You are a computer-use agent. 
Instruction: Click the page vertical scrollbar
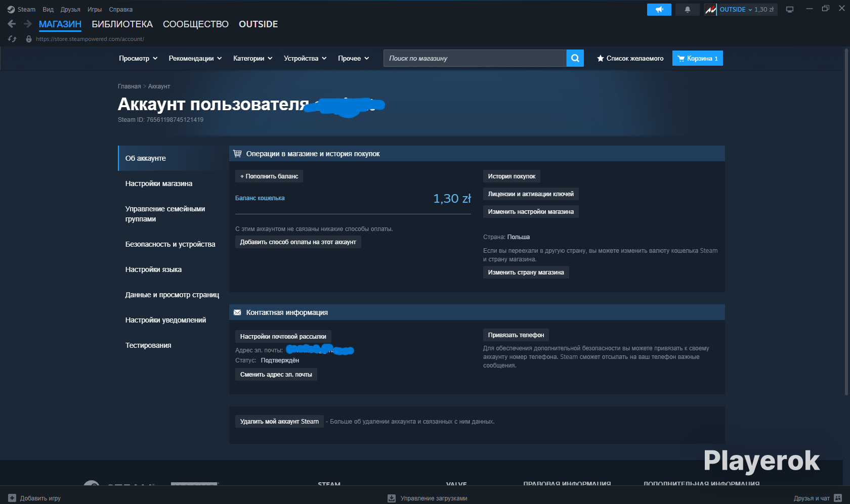[x=846, y=222]
